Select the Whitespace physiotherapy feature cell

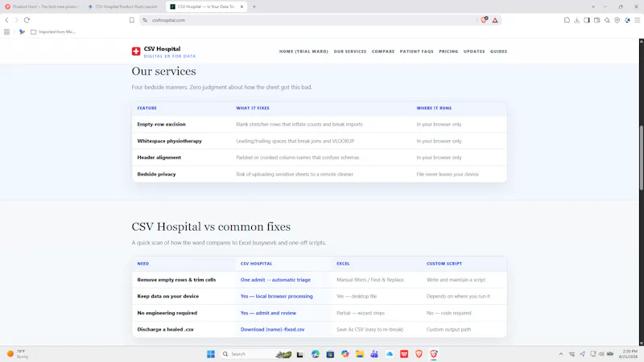[169, 141]
